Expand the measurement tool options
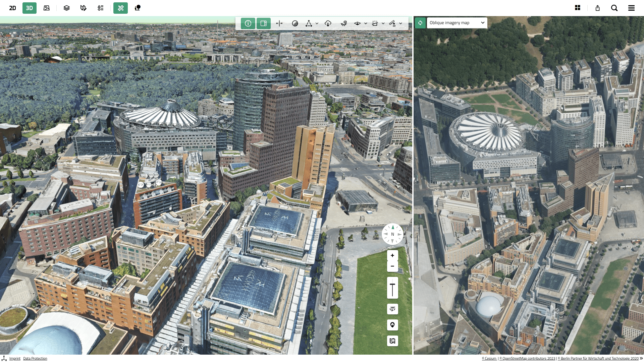Screen dimensions: 644x362 pos(317,23)
